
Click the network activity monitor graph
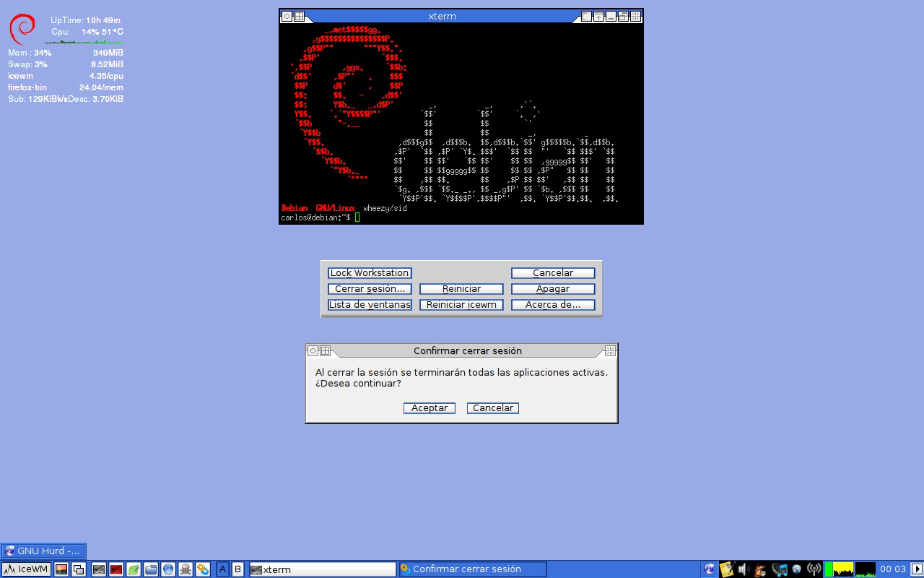coord(866,569)
